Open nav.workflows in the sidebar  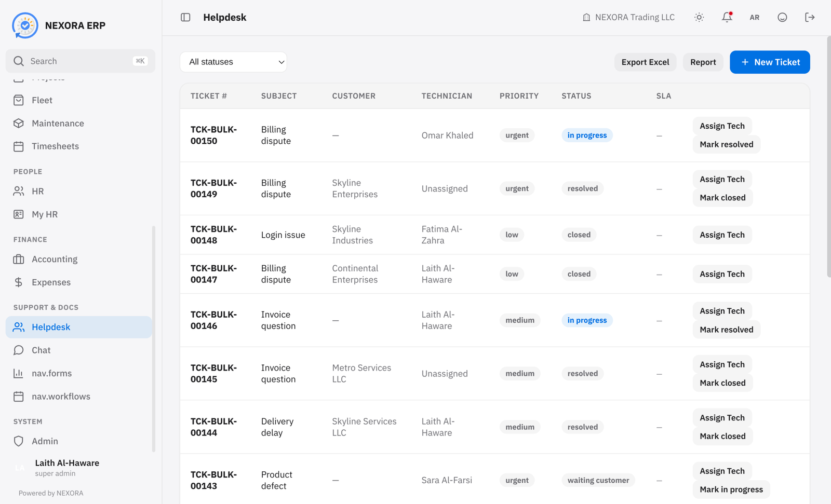[x=79, y=397]
